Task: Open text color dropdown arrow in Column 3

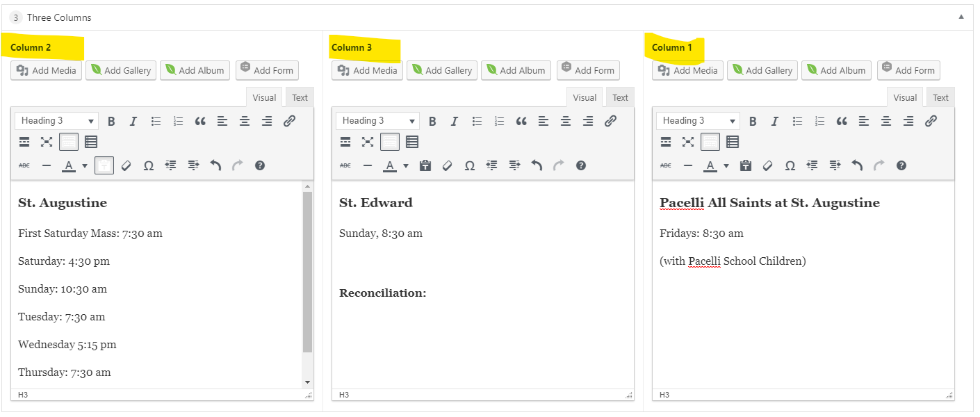Action: pyautogui.click(x=406, y=165)
